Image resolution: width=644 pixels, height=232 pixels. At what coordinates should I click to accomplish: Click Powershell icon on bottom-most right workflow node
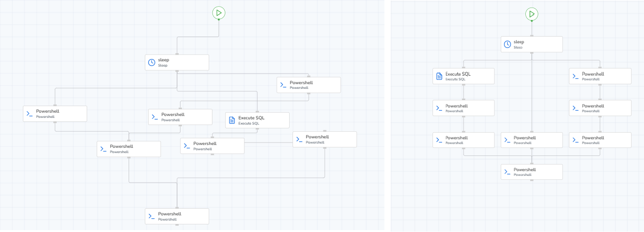[507, 172]
